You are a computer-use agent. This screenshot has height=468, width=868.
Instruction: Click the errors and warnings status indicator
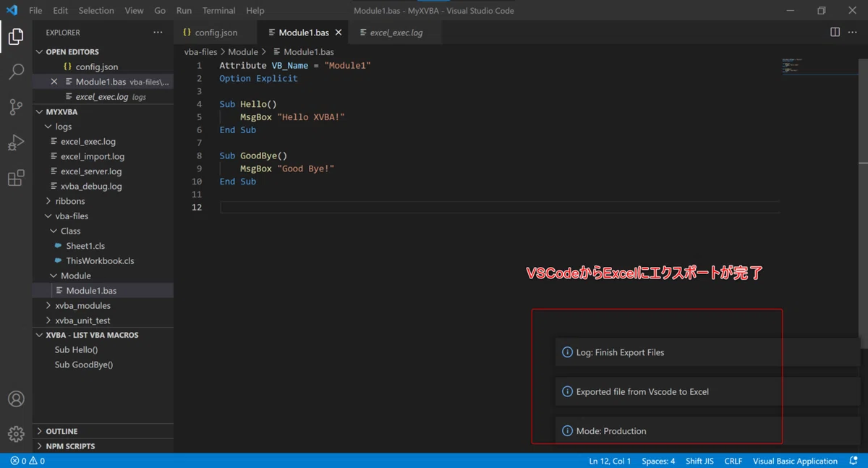point(27,461)
